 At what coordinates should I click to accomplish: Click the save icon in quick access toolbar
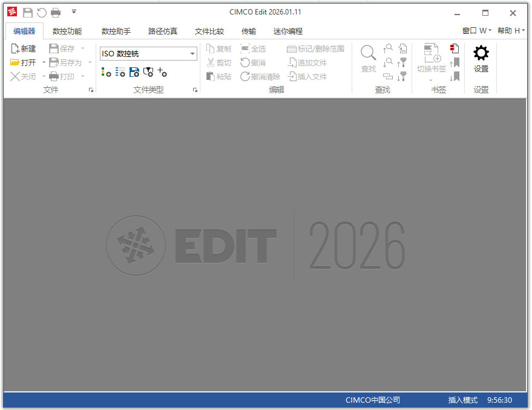28,13
